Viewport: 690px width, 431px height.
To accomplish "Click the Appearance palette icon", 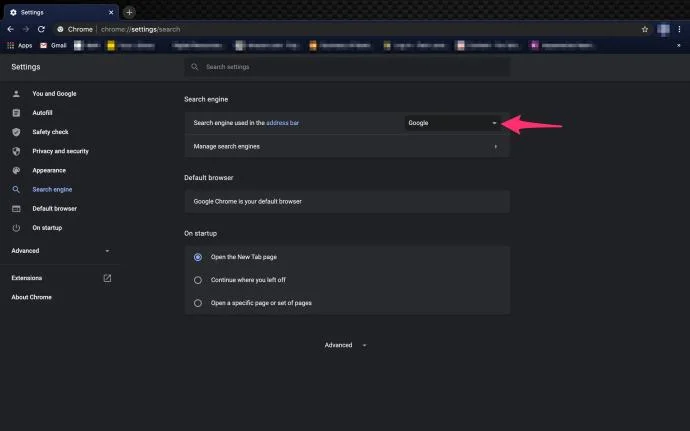I will pos(16,170).
